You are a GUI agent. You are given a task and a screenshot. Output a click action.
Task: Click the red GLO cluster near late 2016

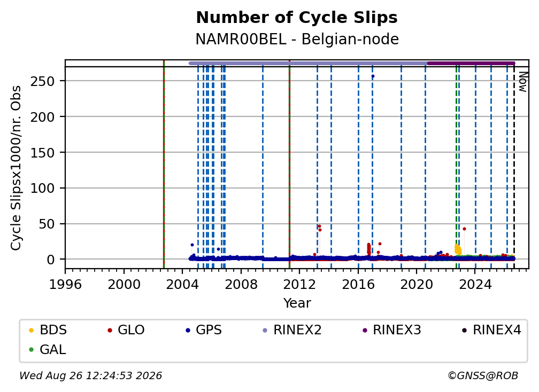pyautogui.click(x=369, y=249)
